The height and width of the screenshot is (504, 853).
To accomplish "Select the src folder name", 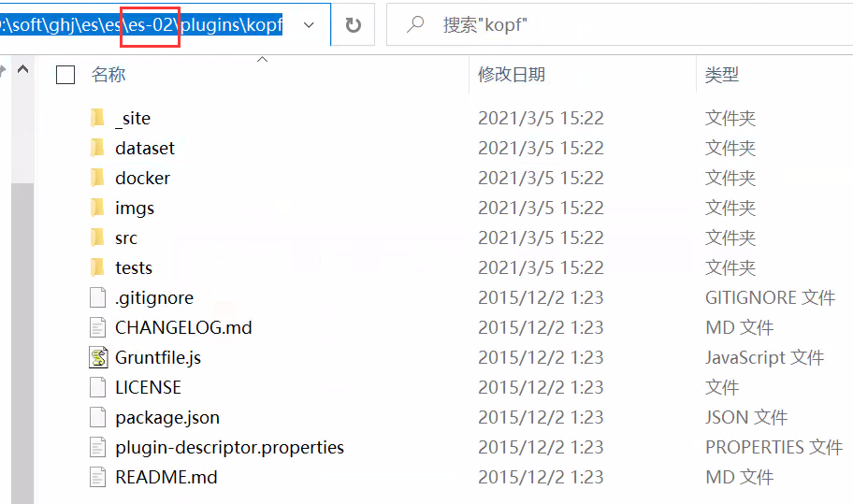I will click(126, 238).
